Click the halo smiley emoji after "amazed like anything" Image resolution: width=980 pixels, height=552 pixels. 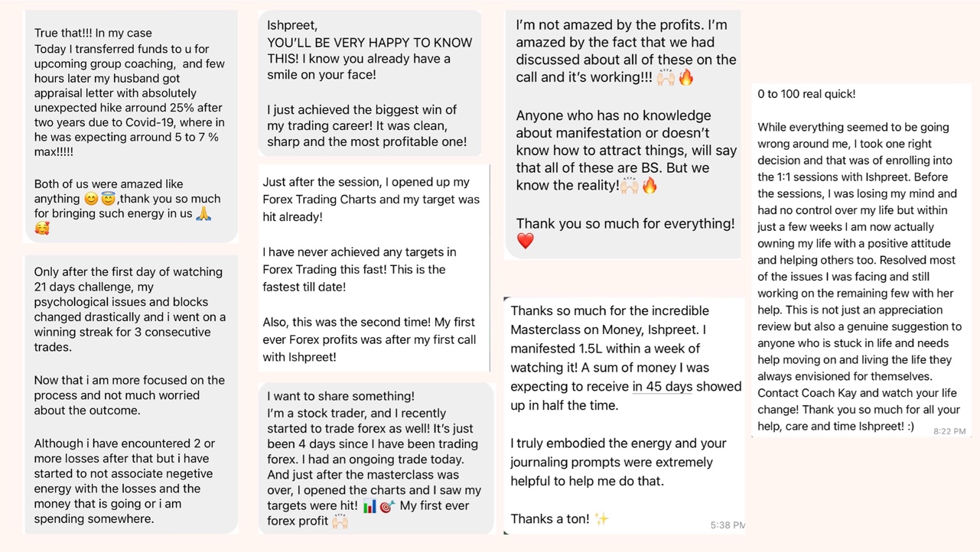tap(108, 200)
